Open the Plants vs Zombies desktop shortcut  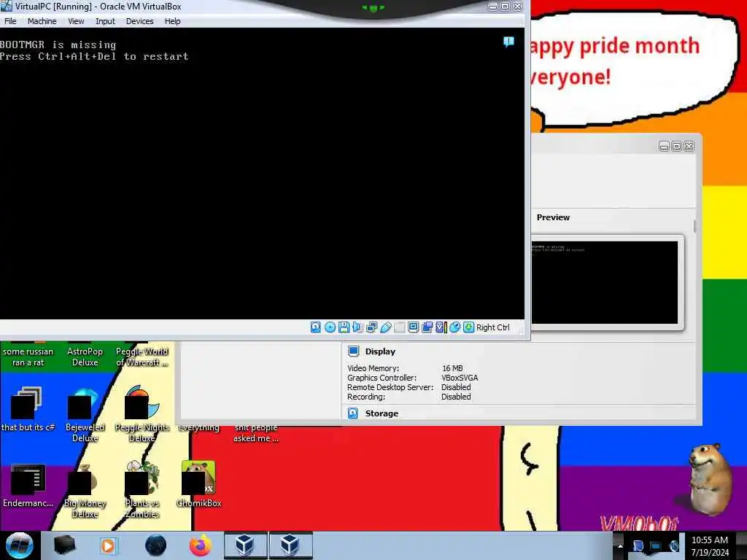tap(142, 489)
